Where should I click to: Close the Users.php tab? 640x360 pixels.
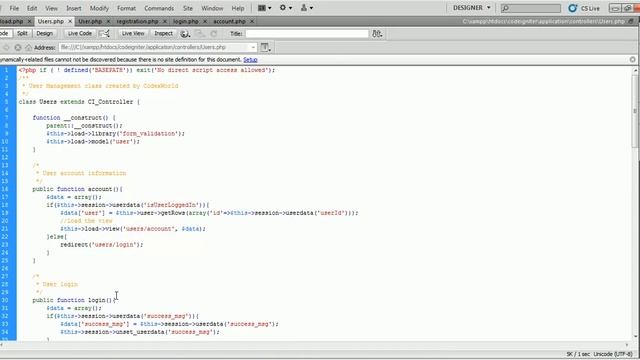tap(70, 21)
